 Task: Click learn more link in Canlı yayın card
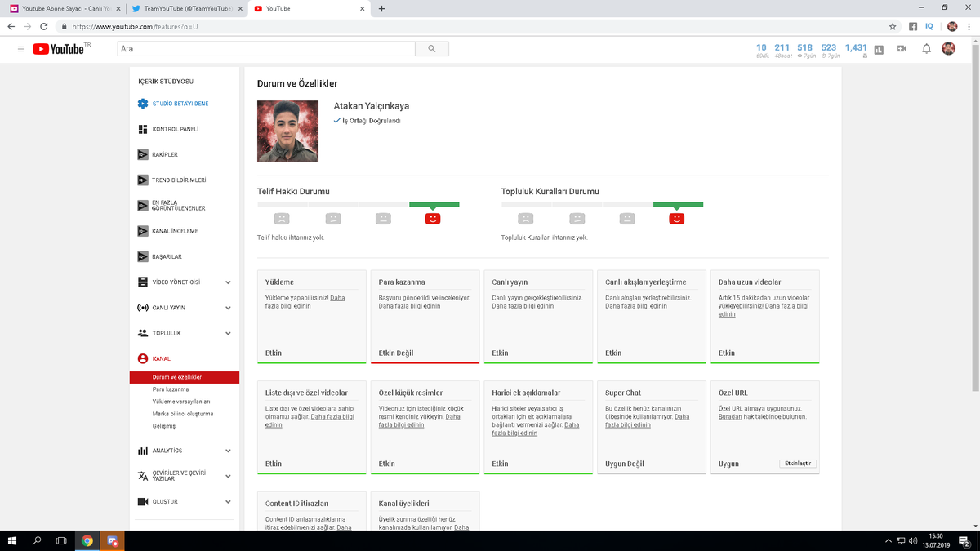(523, 306)
